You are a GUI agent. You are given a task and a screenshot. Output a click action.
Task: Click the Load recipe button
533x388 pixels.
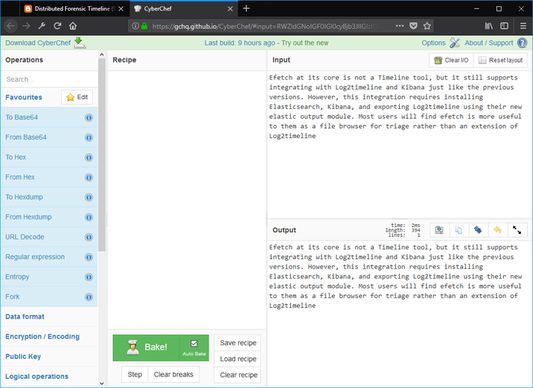(x=238, y=359)
